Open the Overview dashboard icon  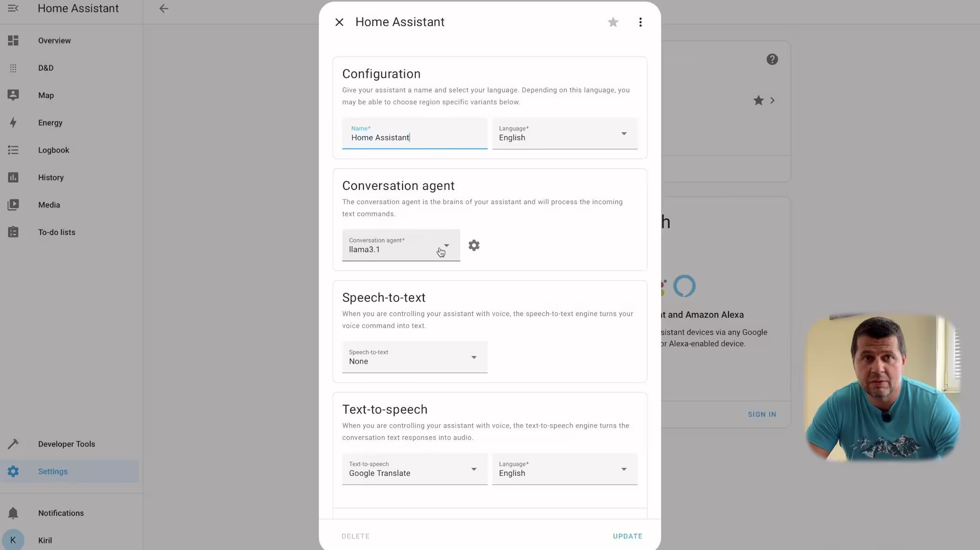13,41
